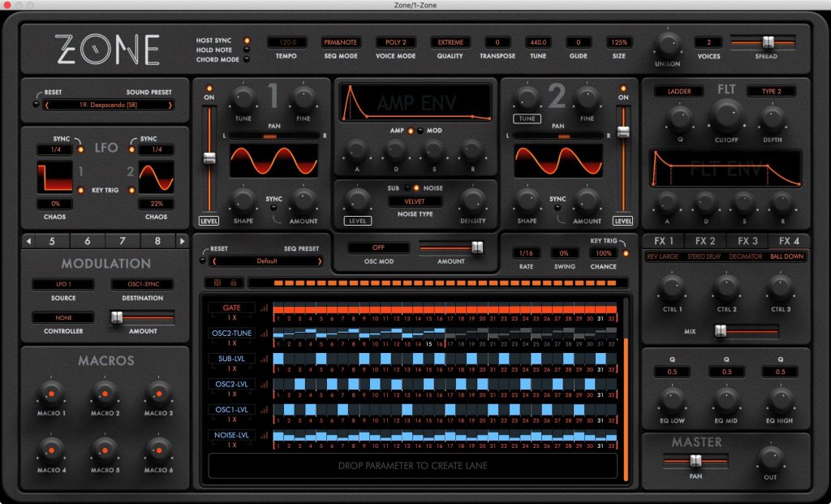Open modulation SOURCE dropdown LFO 1
This screenshot has width=831, height=504.
click(63, 284)
